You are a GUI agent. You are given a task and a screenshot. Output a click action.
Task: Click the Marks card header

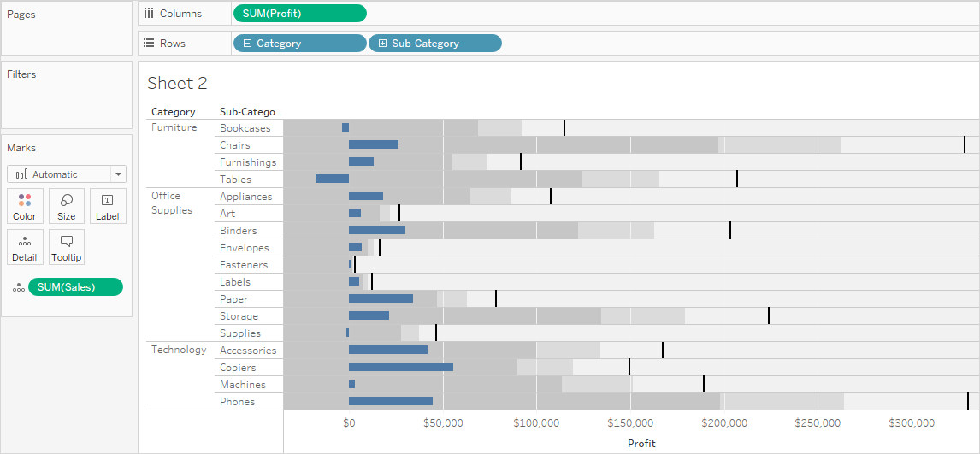pos(21,148)
